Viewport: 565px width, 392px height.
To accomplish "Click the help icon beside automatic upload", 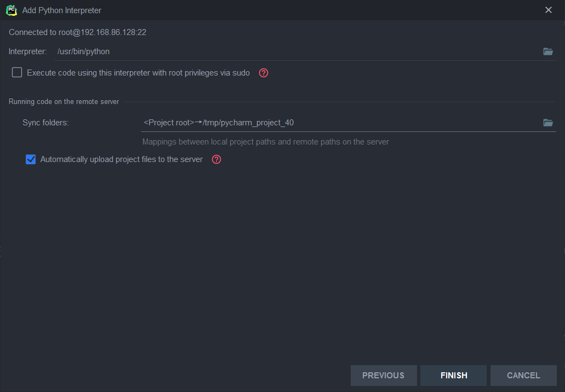I will point(216,160).
